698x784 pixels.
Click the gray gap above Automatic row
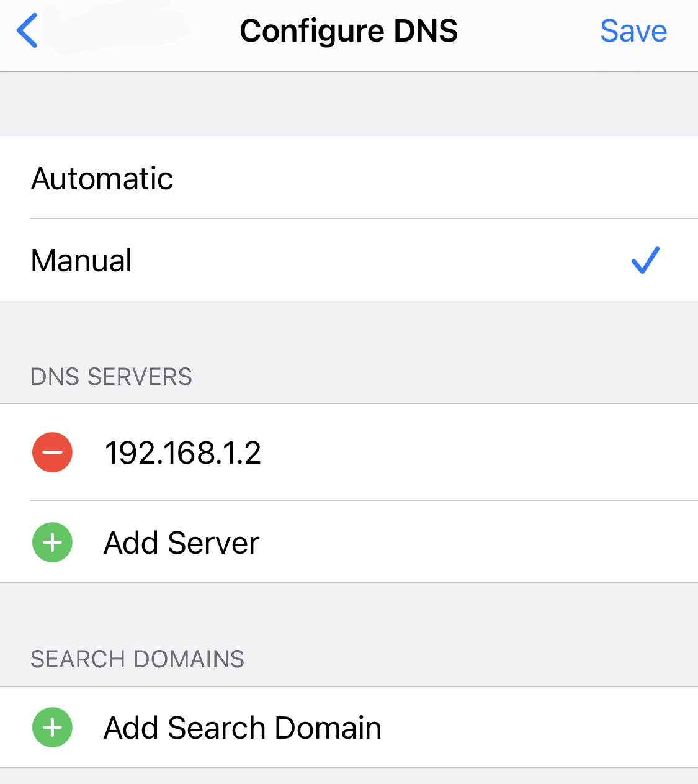tap(349, 104)
